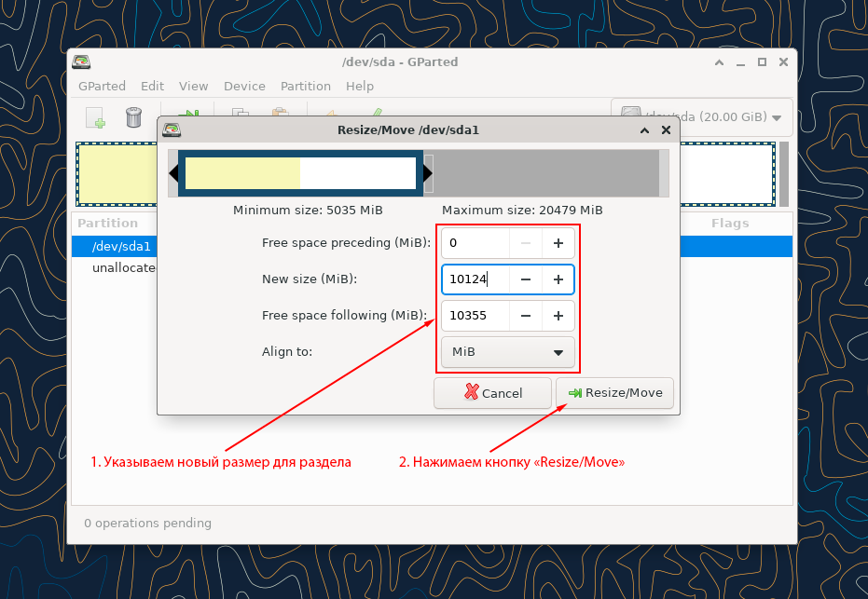Click the new partition toolbar icon

point(95,117)
